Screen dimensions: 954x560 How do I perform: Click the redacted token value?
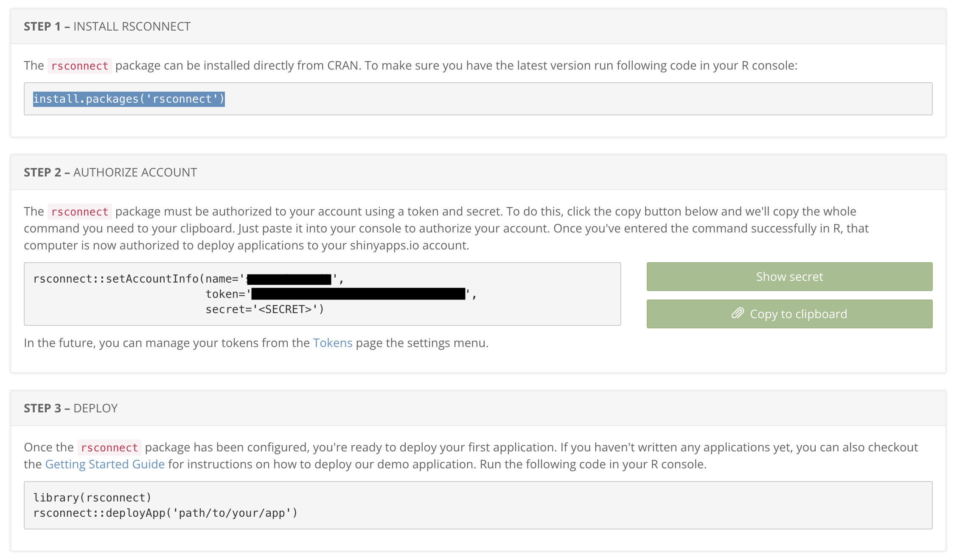point(358,294)
